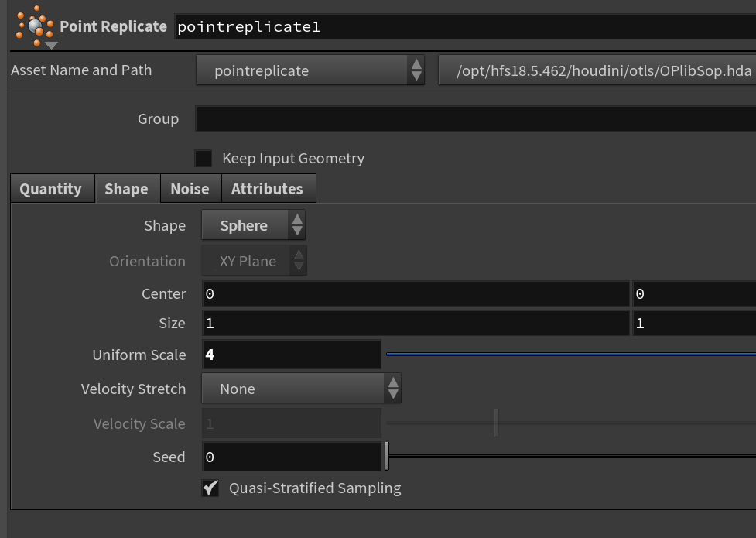Click the Point Replicate node icon

pyautogui.click(x=35, y=26)
